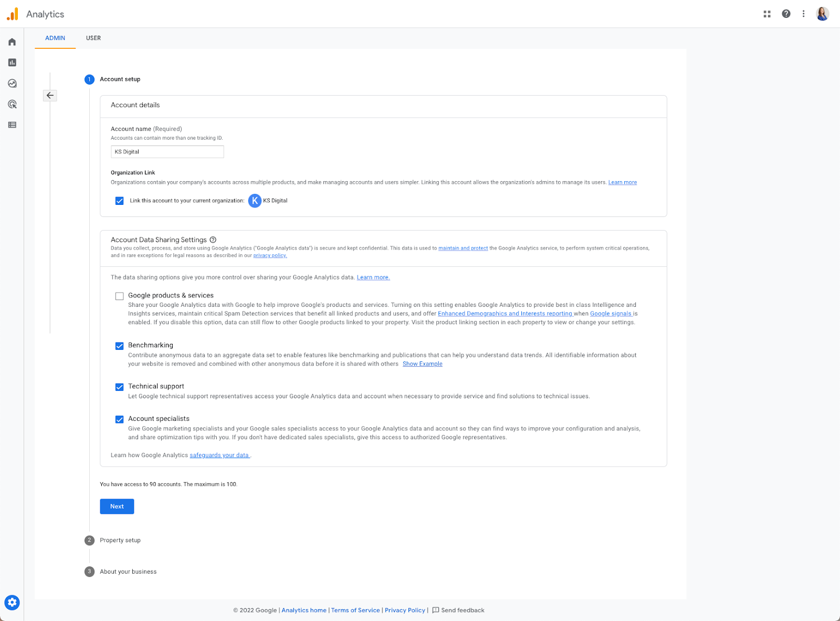Switch to the USER tab

click(x=93, y=38)
